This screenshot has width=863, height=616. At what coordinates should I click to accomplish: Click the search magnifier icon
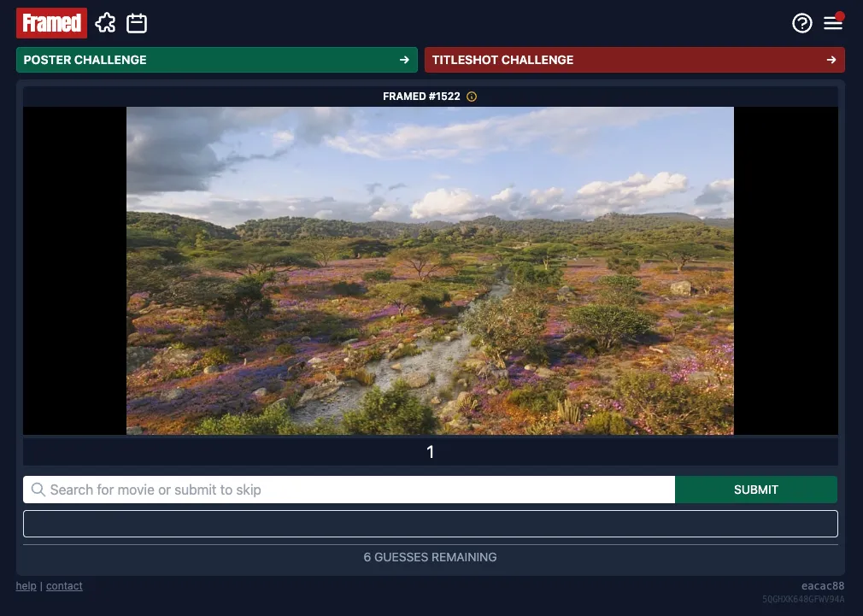[38, 490]
